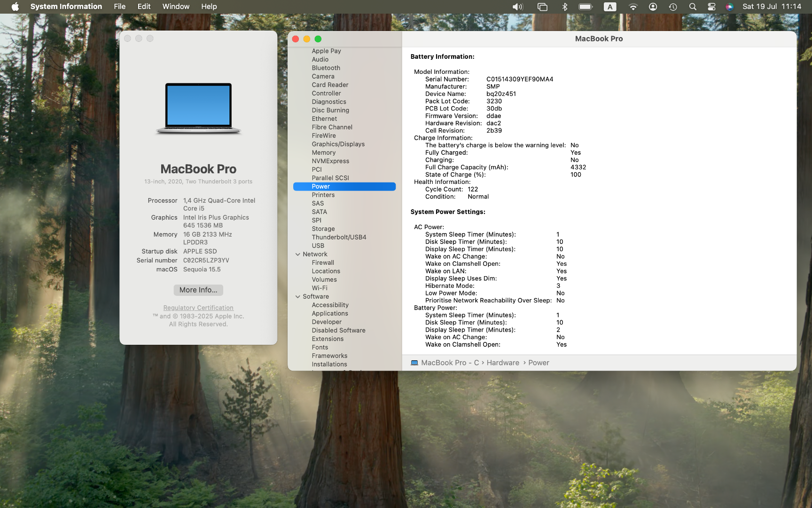This screenshot has width=812, height=508.
Task: Click the user account icon in menu bar
Action: tap(653, 7)
